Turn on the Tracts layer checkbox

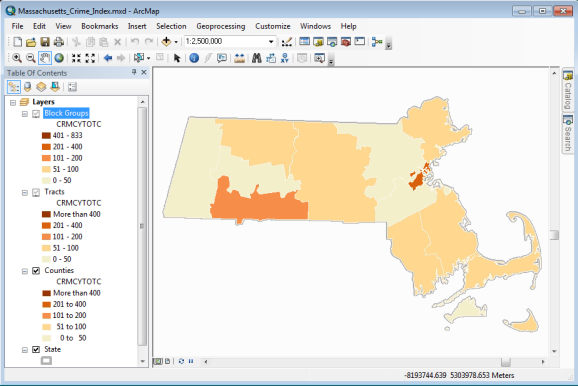[x=36, y=192]
